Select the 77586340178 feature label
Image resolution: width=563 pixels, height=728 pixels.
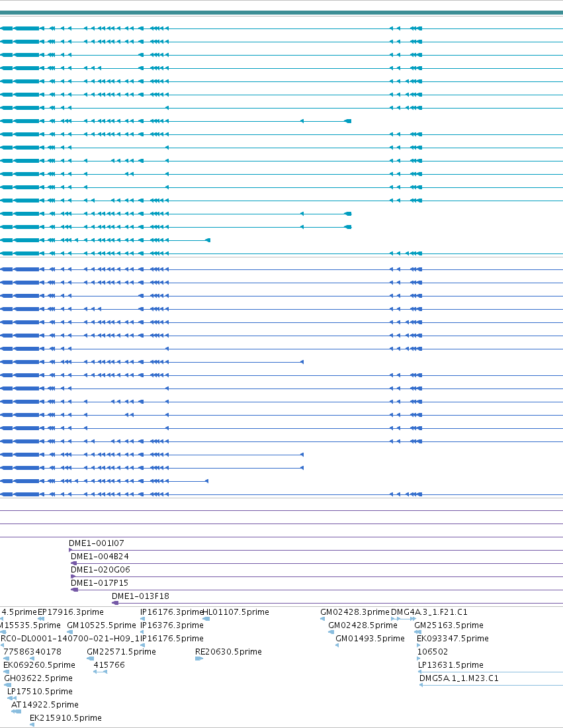32,652
